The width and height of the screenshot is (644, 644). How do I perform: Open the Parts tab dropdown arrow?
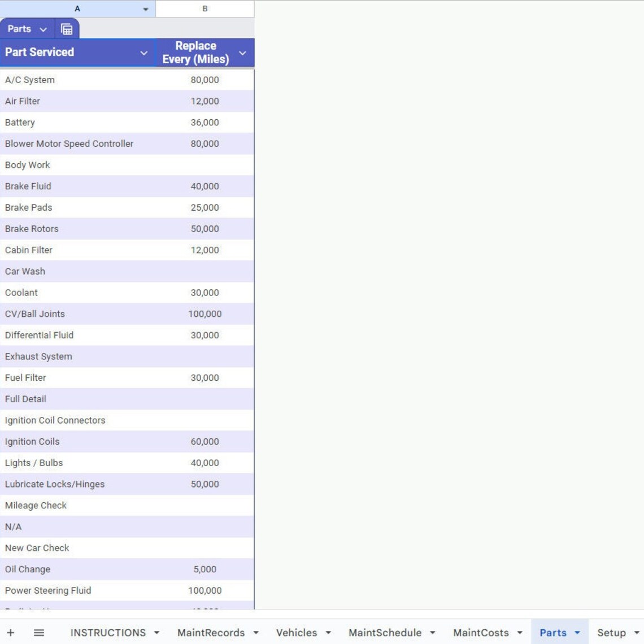[x=576, y=633]
